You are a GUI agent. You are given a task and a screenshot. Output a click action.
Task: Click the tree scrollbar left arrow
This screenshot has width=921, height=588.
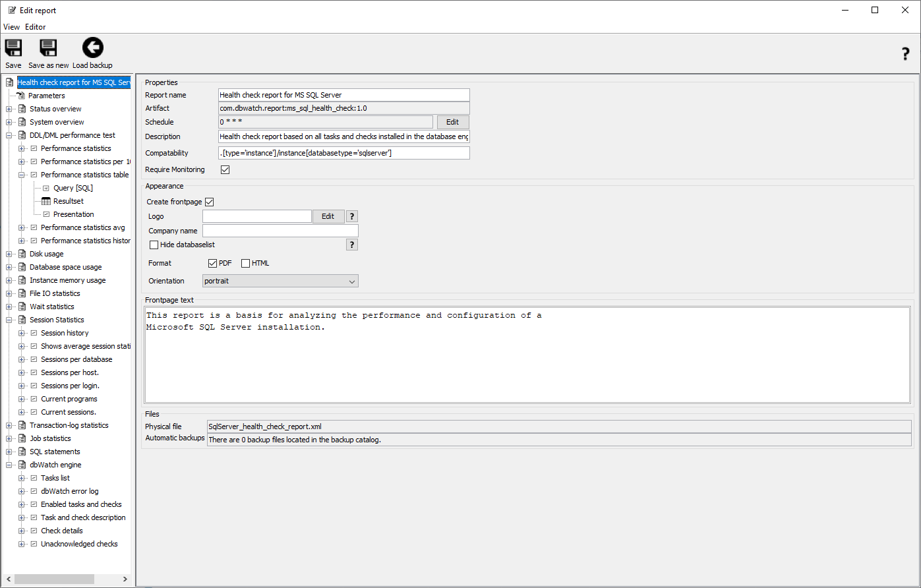coord(7,579)
